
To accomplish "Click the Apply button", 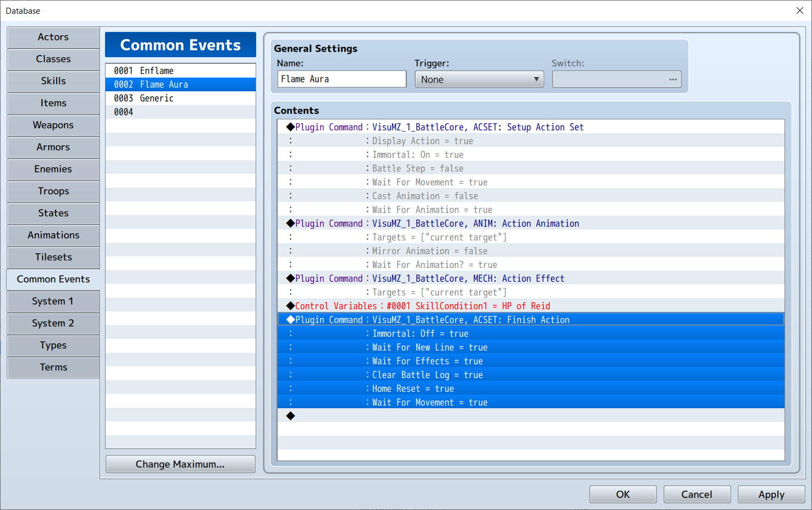I will point(771,494).
